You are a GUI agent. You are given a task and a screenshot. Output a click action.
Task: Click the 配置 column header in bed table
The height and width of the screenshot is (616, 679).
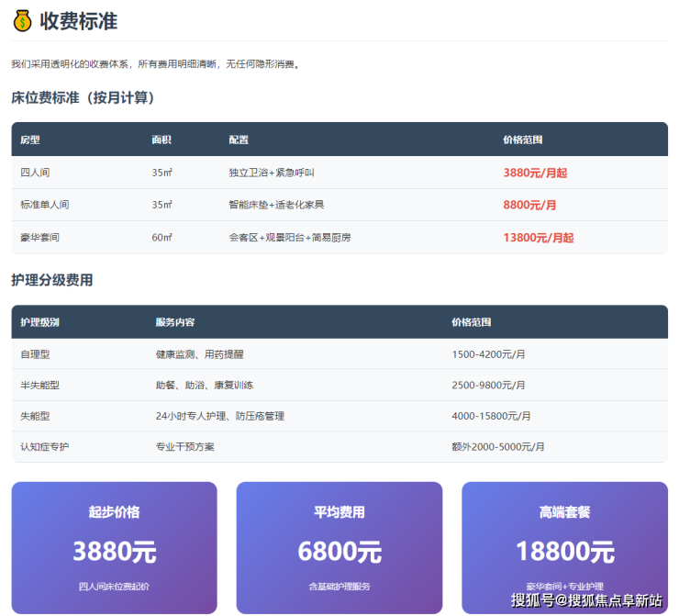pyautogui.click(x=239, y=140)
